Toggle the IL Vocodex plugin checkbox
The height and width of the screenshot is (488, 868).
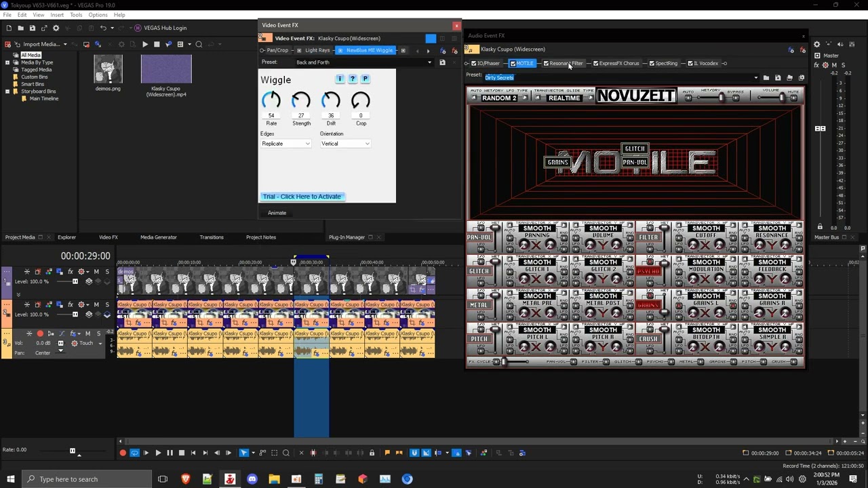coord(690,64)
